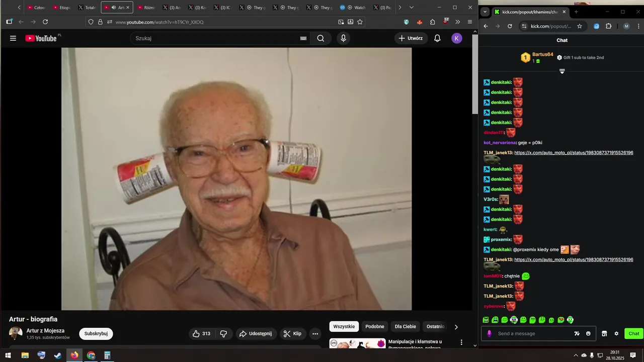Select the Podobne filter chip
This screenshot has height=362, width=644.
(375, 327)
